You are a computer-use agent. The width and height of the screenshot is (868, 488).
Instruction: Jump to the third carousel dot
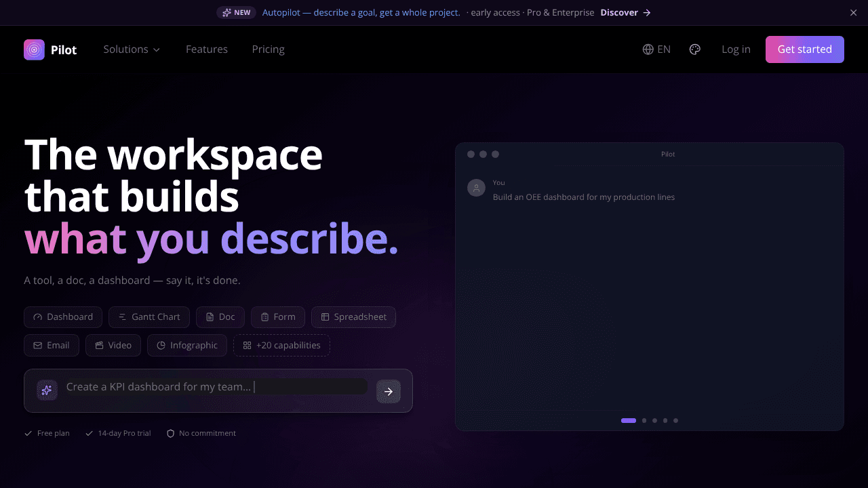click(x=654, y=420)
